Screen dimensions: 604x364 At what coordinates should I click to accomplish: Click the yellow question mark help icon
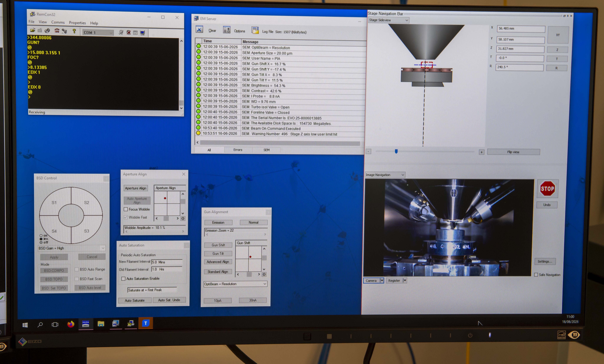click(x=74, y=31)
